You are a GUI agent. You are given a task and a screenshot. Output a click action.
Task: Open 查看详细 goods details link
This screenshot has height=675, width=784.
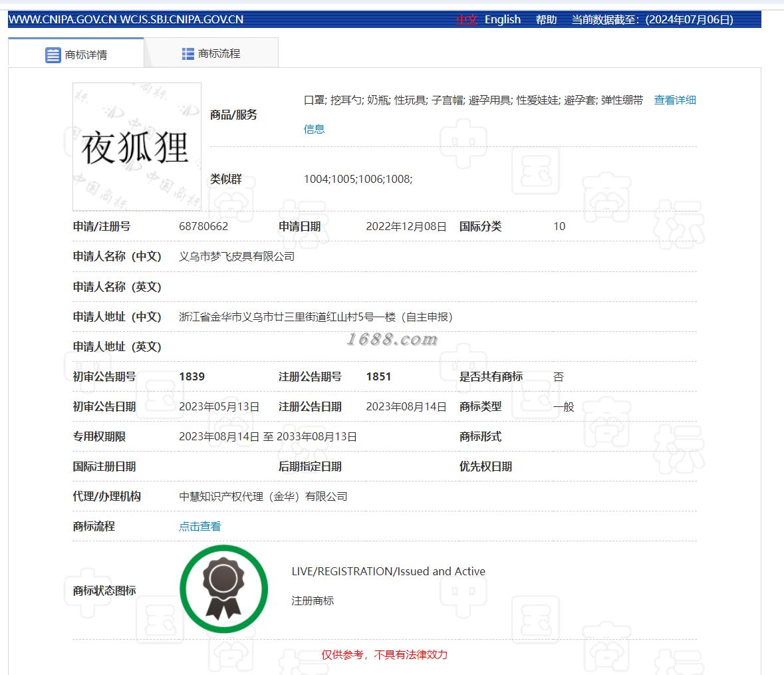675,100
